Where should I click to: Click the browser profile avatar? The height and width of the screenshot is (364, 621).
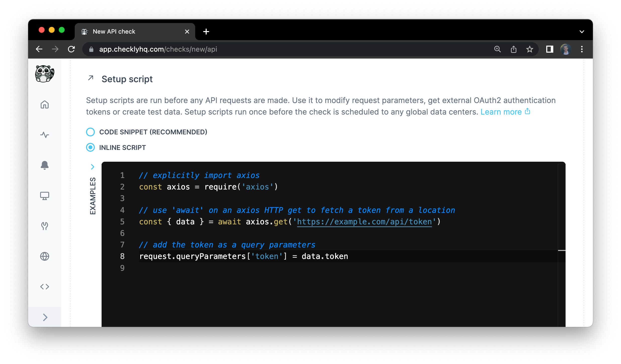pos(566,49)
